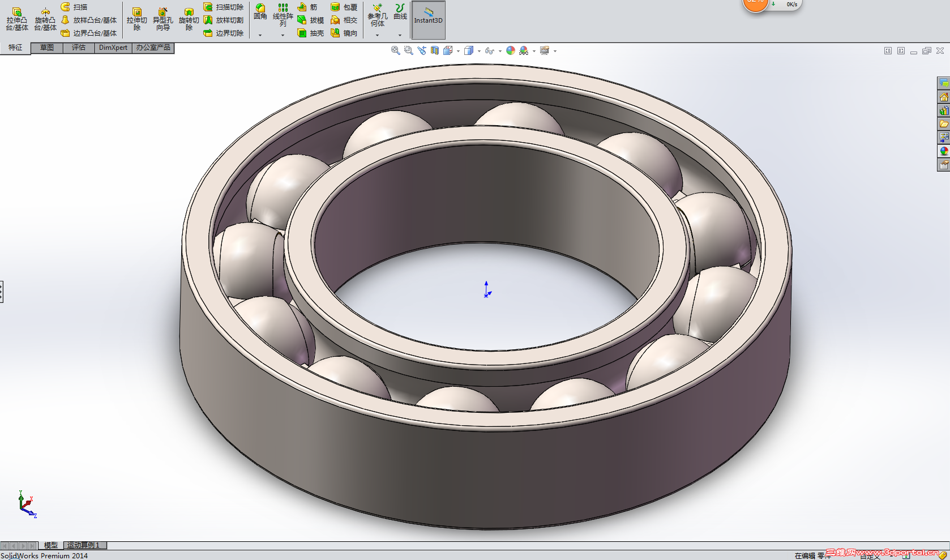The height and width of the screenshot is (560, 950).
Task: Switch to the 模型 model tab
Action: pos(51,545)
